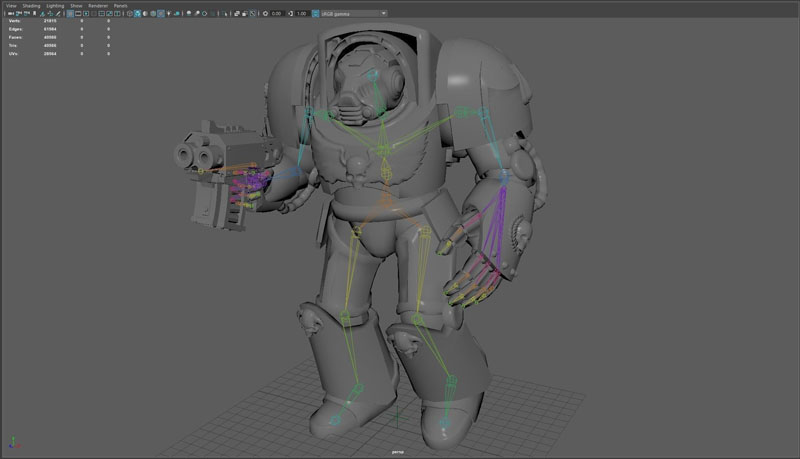Open the Shading menu
Viewport: 800px width, 459px height.
tap(32, 5)
